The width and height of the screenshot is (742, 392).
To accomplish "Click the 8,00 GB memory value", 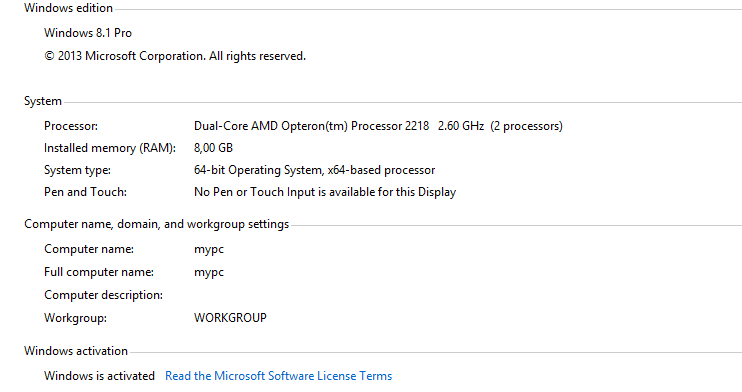I will [x=213, y=148].
